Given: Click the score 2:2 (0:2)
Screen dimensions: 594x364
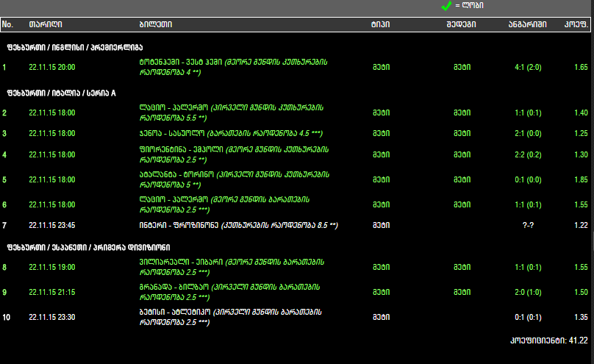Looking at the screenshot, I should [528, 155].
